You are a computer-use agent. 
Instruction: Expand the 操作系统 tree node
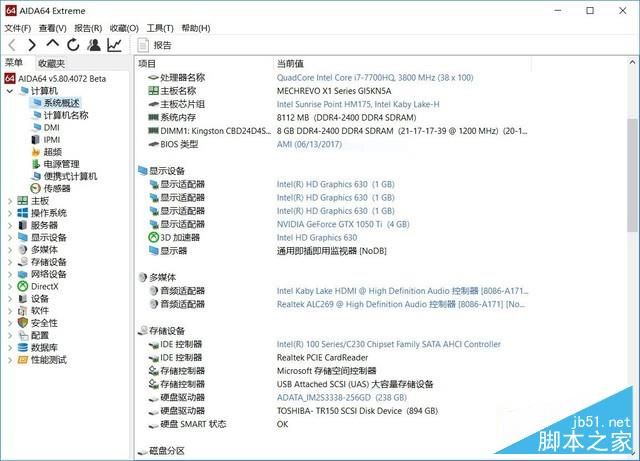coord(10,213)
